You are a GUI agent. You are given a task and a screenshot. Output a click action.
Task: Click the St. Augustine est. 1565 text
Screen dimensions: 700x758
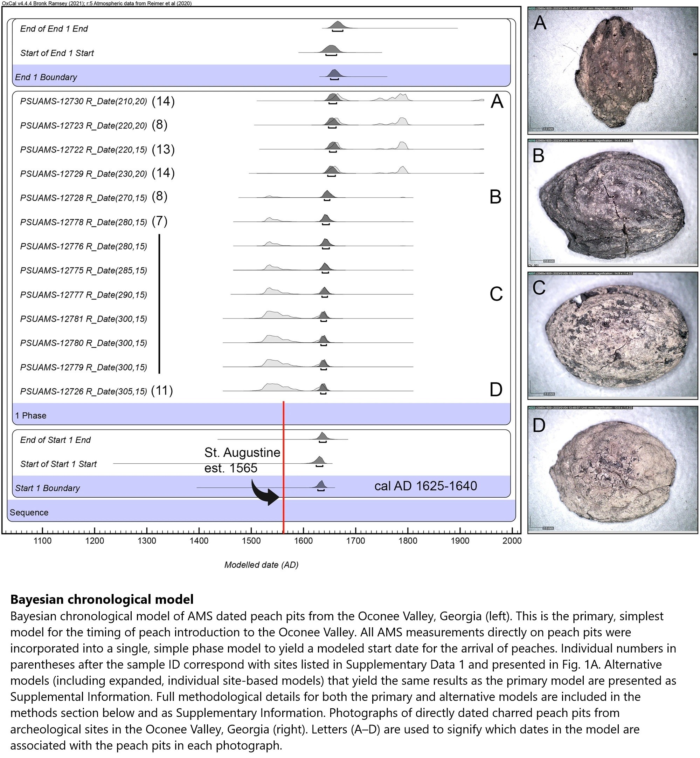tap(242, 460)
